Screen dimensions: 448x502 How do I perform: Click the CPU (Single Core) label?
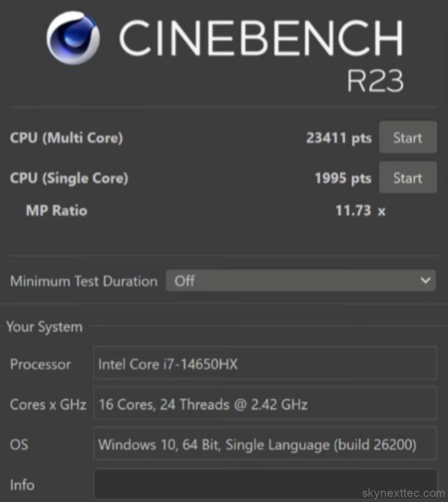pos(69,178)
